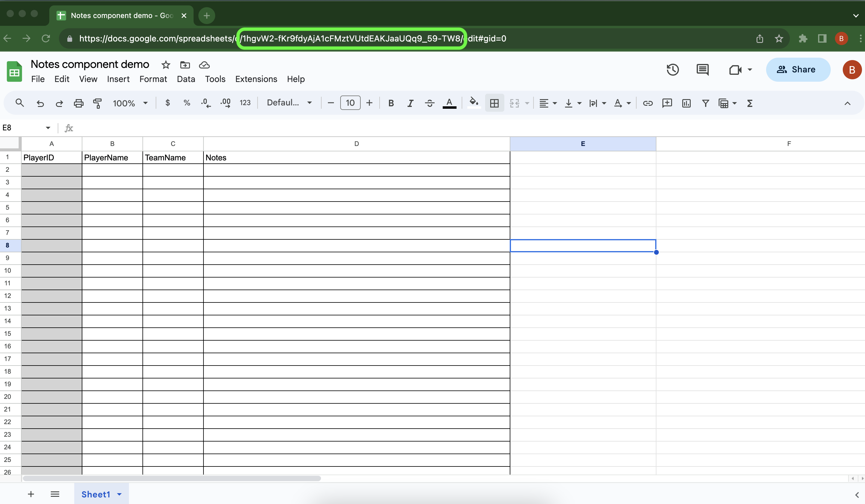Insert a link in the cell

647,103
